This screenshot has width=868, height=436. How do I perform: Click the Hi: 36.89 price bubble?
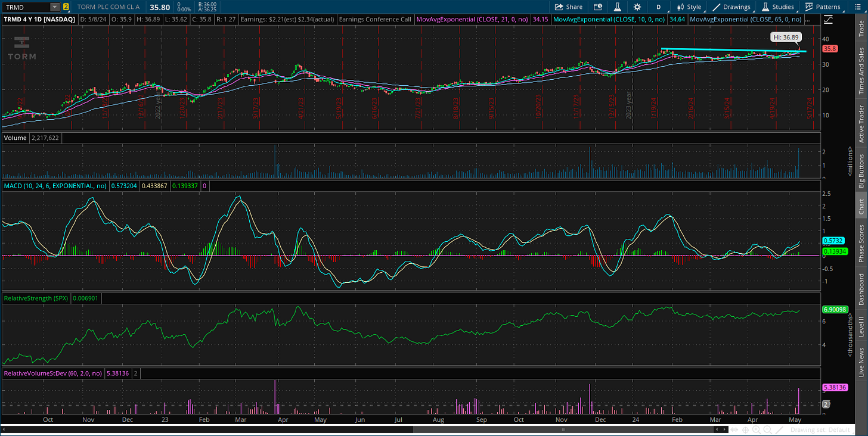786,37
